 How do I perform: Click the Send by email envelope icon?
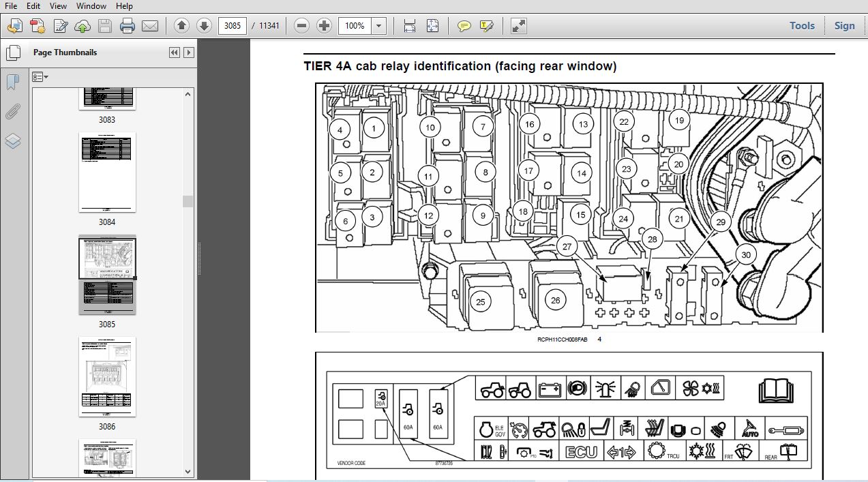tap(149, 26)
